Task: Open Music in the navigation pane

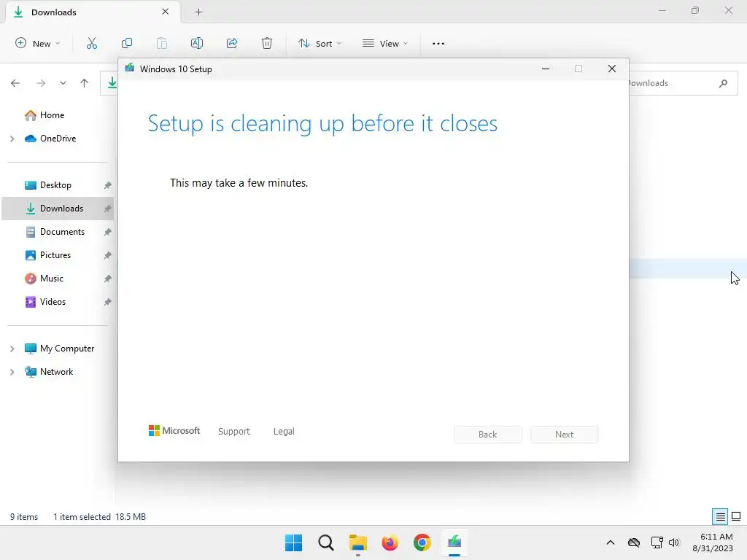Action: click(52, 279)
